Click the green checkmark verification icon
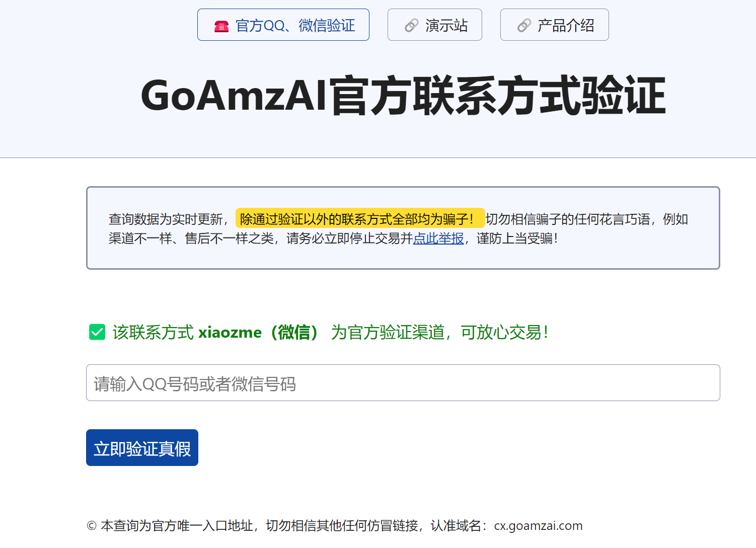The image size is (756, 548). pyautogui.click(x=97, y=332)
